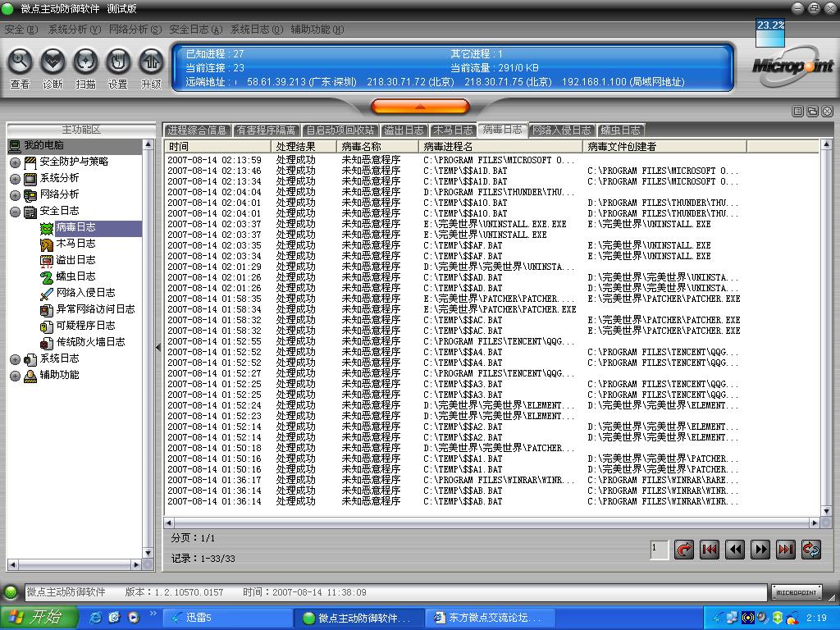Open the 网络分析 menu

[135, 30]
